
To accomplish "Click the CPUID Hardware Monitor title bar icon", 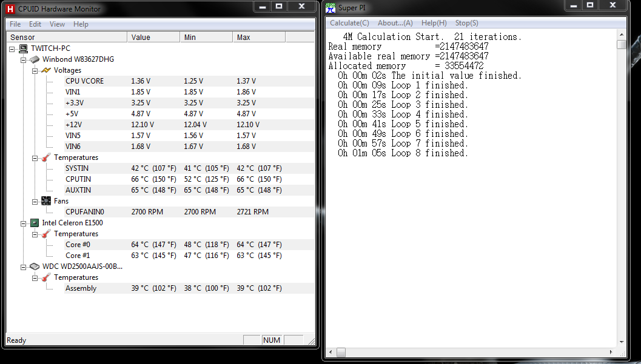I will (10, 8).
